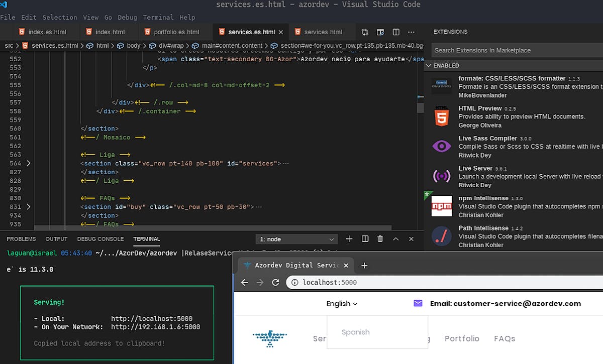Image resolution: width=603 pixels, height=364 pixels.
Task: Maximize the panel with the chevron icon
Action: pyautogui.click(x=396, y=238)
